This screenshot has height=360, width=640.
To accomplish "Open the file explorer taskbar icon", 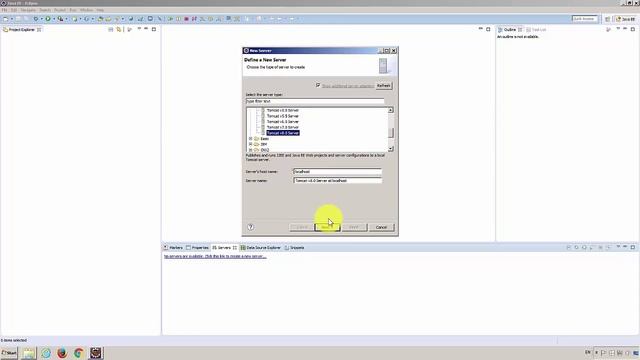I will pyautogui.click(x=29, y=353).
